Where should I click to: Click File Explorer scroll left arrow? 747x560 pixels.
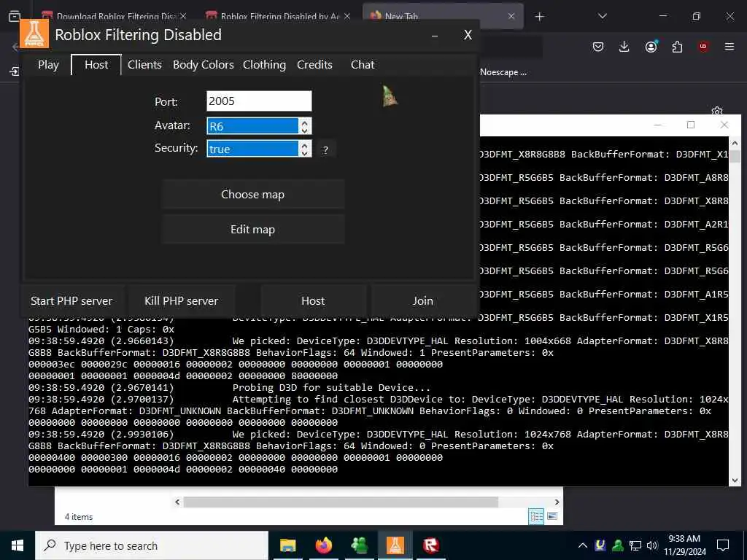[x=177, y=502]
